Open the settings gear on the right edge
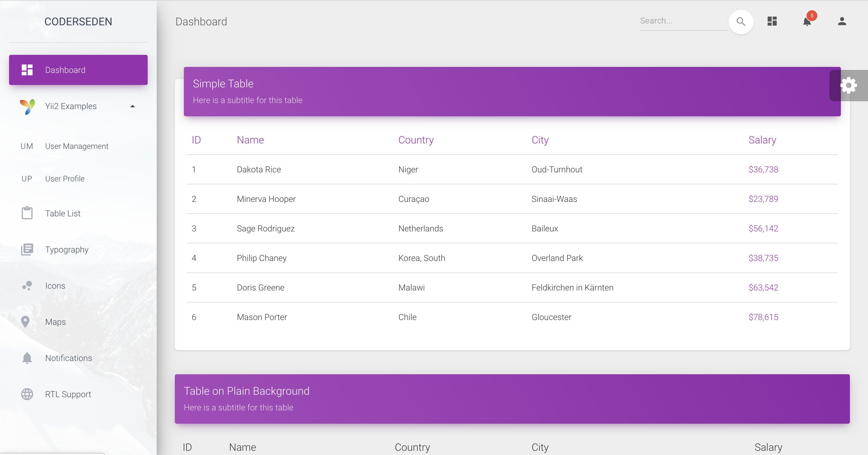868x455 pixels. point(849,85)
